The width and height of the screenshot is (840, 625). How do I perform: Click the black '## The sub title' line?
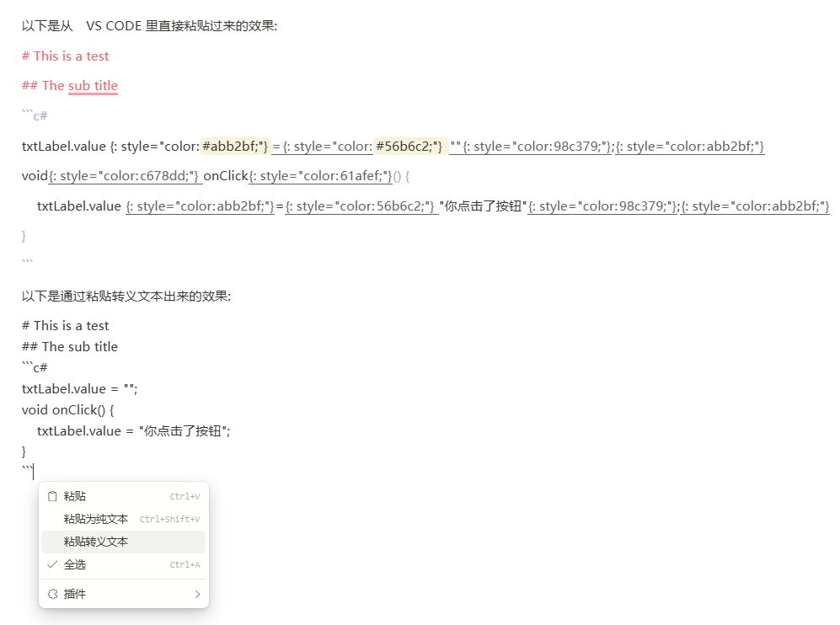click(70, 346)
